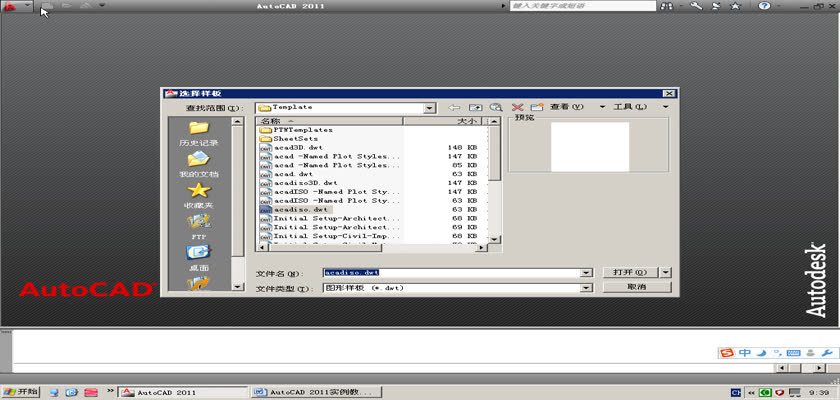Click the Favorites star icon in title bar
The image size is (840, 400).
point(736,6)
